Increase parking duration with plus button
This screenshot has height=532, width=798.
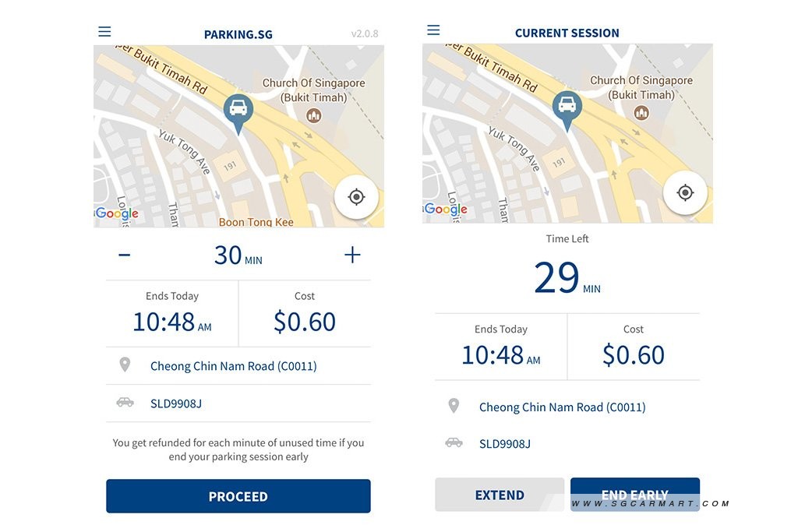click(x=352, y=254)
